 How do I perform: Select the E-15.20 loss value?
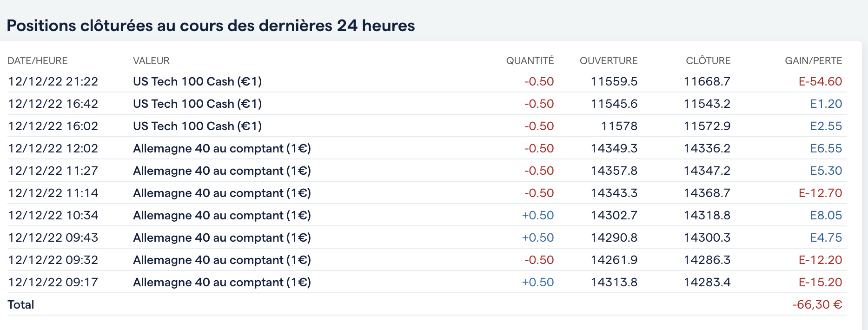pos(820,283)
